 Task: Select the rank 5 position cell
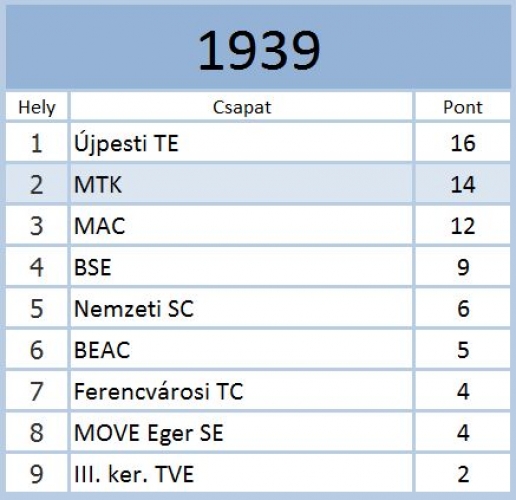[x=37, y=308]
